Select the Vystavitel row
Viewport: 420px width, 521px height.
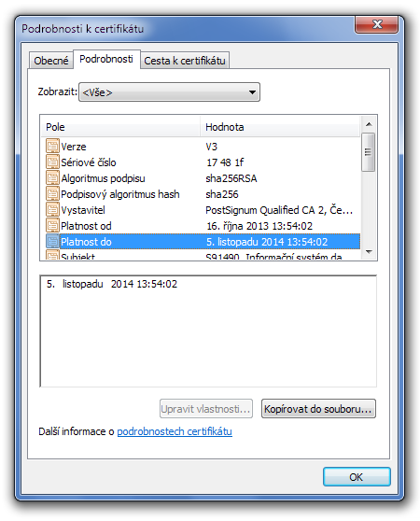[203, 210]
